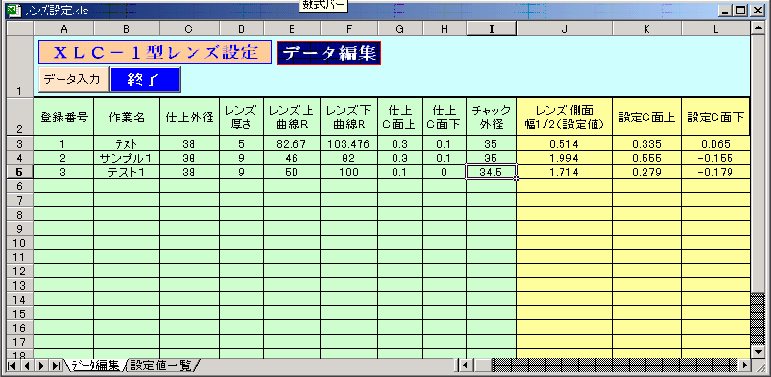Select the cell with value 0.065
The height and width of the screenshot is (377, 771).
(715, 145)
